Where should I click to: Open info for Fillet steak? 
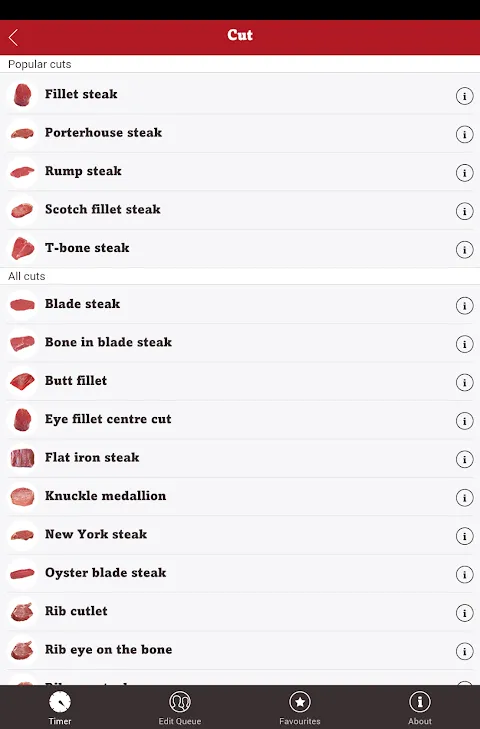point(464,96)
